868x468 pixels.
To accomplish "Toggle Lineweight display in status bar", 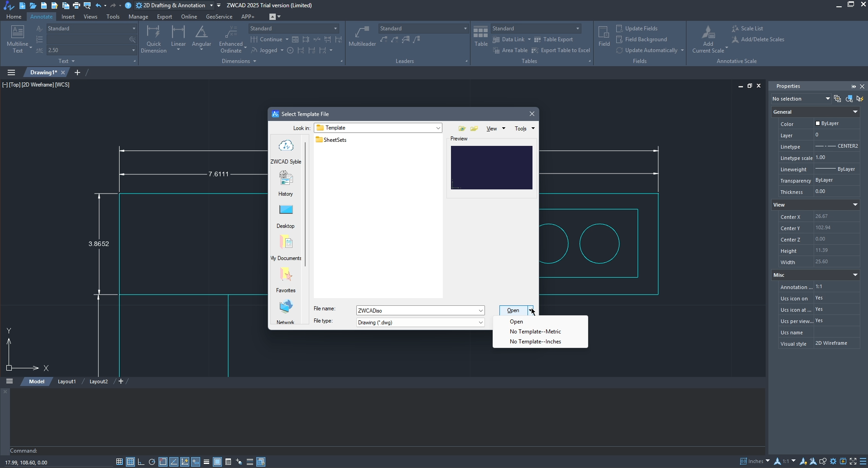I will [x=206, y=462].
